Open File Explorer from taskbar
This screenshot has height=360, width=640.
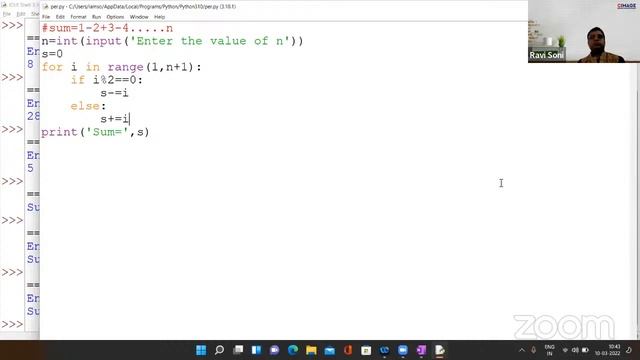pyautogui.click(x=311, y=350)
